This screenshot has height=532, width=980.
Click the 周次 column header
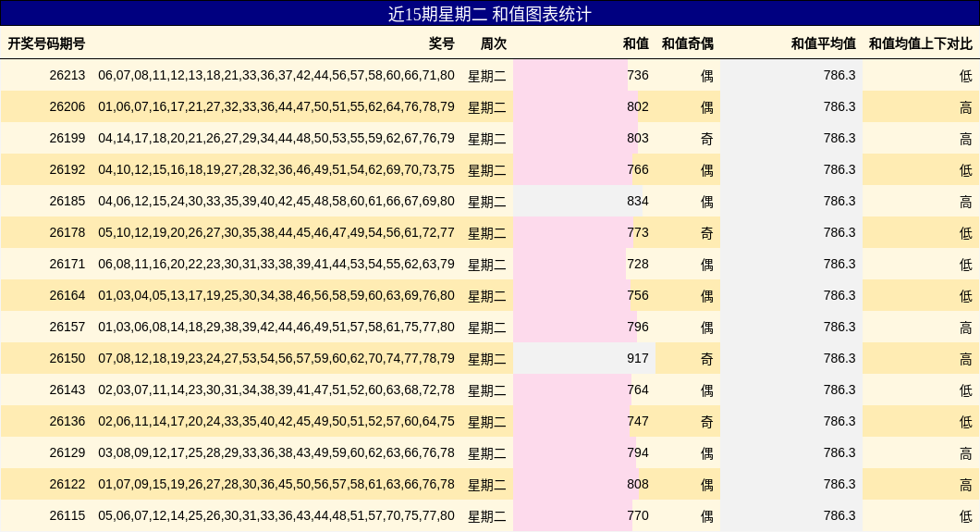(493, 43)
